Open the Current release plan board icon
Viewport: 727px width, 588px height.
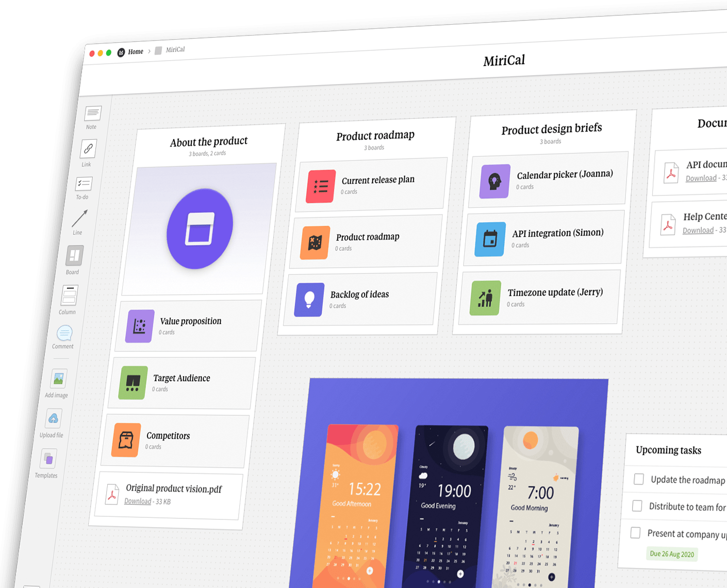click(321, 186)
